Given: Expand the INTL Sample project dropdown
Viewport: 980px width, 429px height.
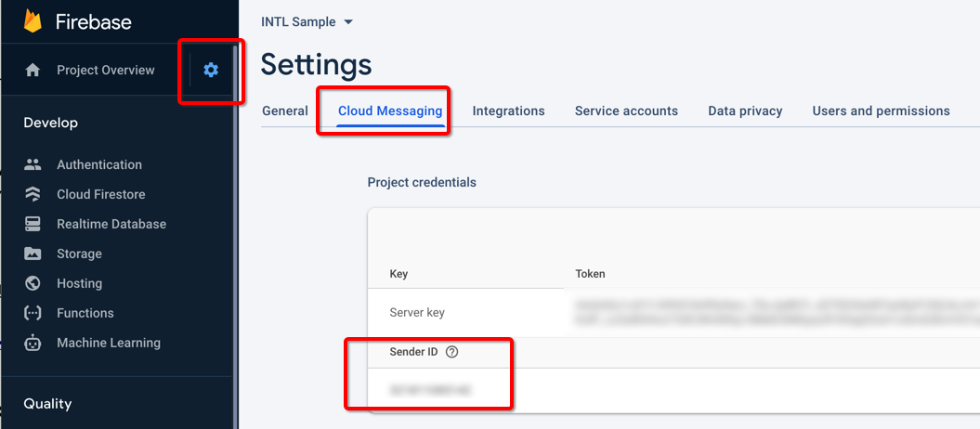Looking at the screenshot, I should (348, 22).
